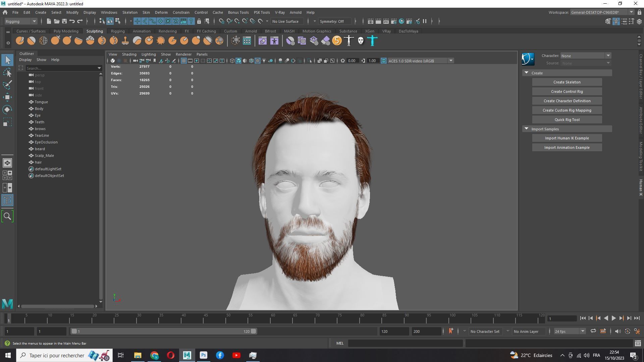Open the Outliner Display menu
This screenshot has width=644, height=362.
tap(25, 60)
